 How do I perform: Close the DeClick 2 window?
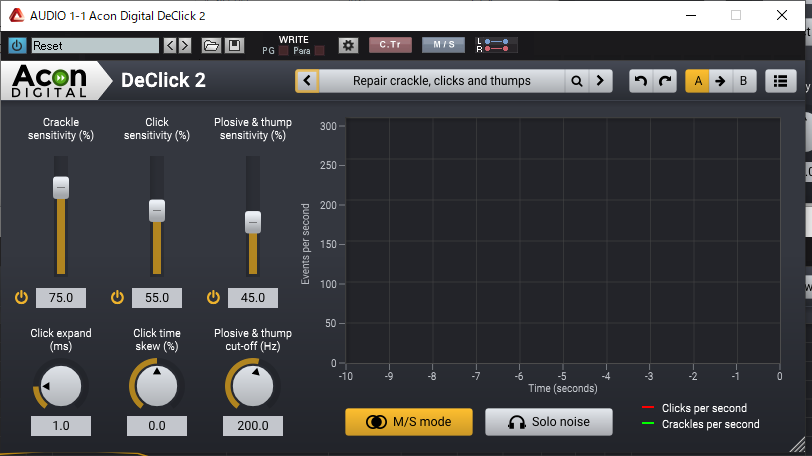point(782,16)
